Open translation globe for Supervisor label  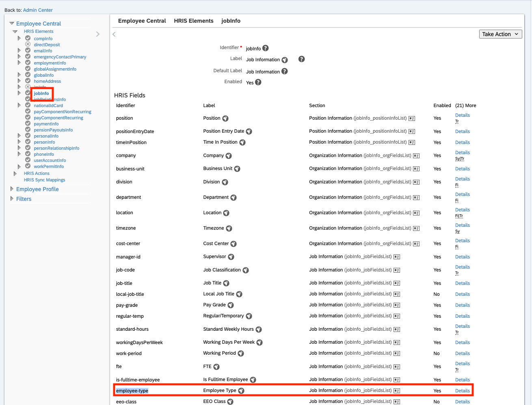click(231, 257)
